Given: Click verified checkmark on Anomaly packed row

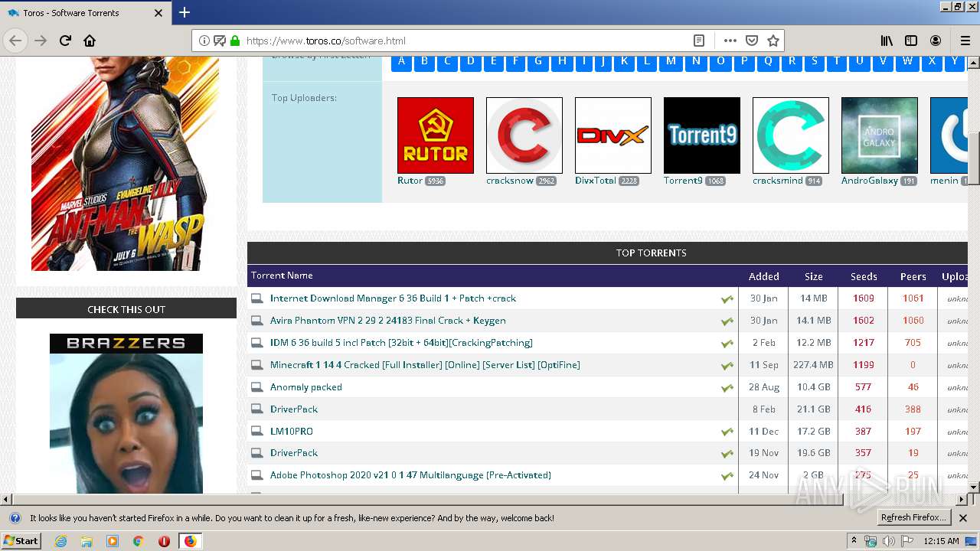Looking at the screenshot, I should tap(727, 388).
